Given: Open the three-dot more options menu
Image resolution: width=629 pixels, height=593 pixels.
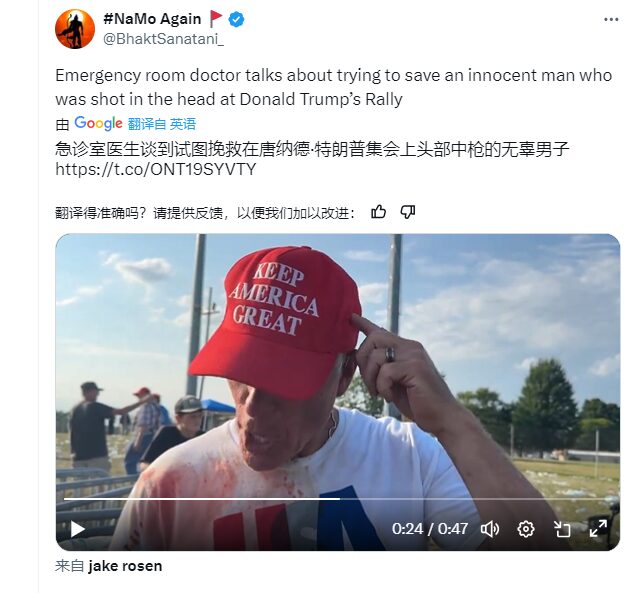Looking at the screenshot, I should pos(611,19).
